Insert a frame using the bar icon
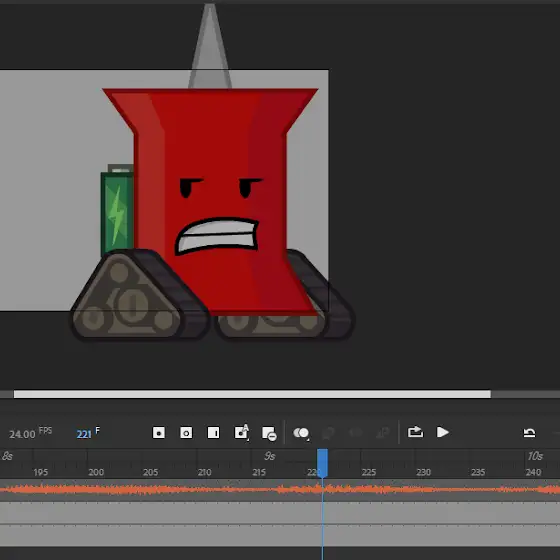560x560 pixels. 214,433
